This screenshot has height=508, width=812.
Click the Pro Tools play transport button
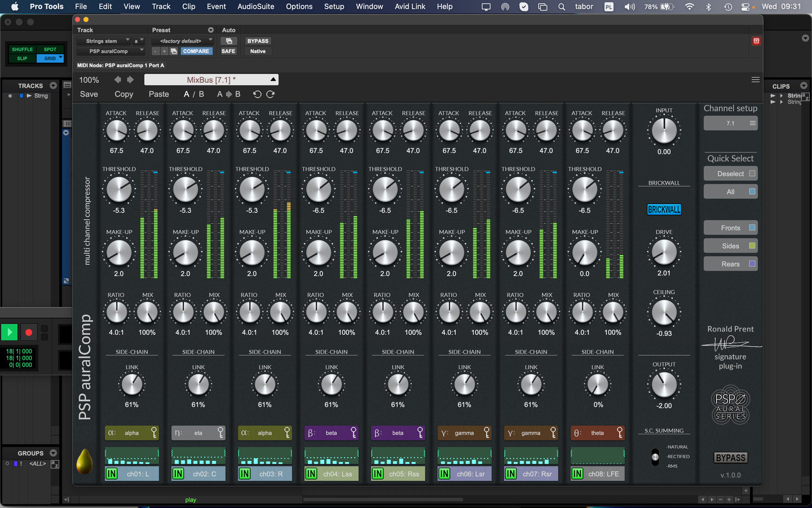(x=9, y=332)
